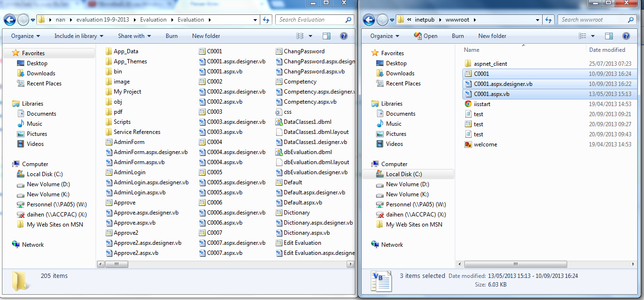The width and height of the screenshot is (644, 300).
Task: Open the Share with menu
Action: 134,36
